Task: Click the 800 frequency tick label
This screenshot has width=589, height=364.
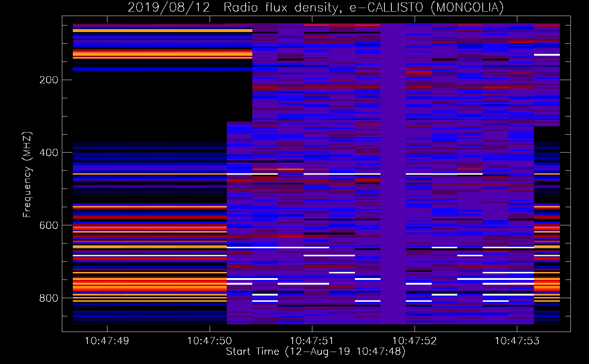Action: [x=49, y=298]
